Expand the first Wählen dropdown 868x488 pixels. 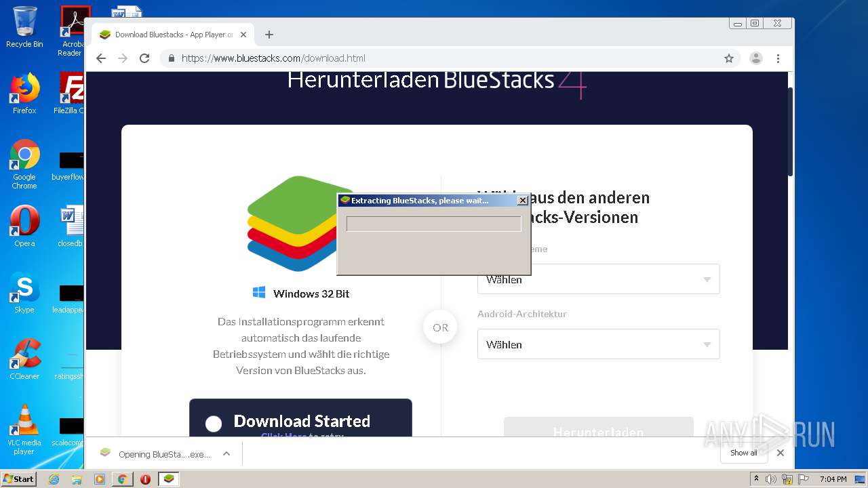[x=598, y=279]
